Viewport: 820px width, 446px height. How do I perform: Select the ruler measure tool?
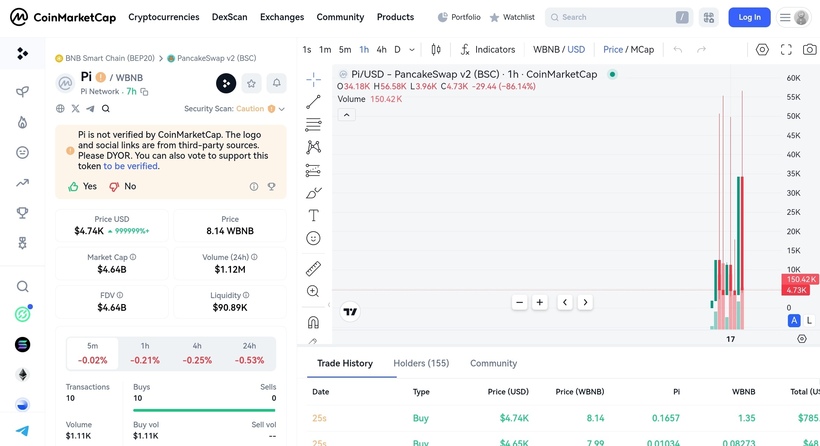(313, 269)
